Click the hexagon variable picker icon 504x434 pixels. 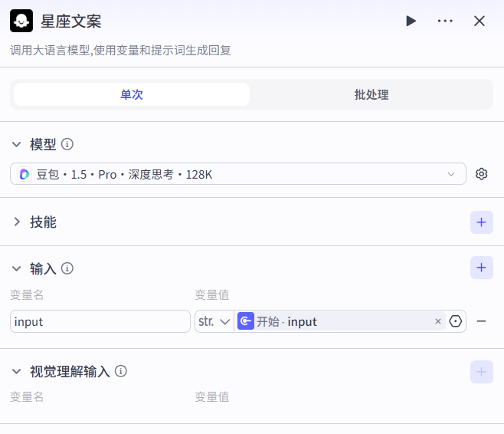[x=457, y=321]
